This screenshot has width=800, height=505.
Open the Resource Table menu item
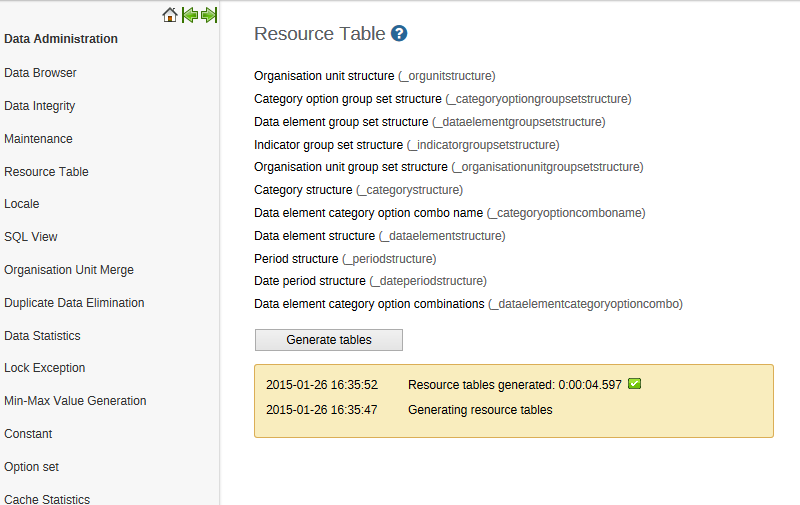[x=46, y=172]
